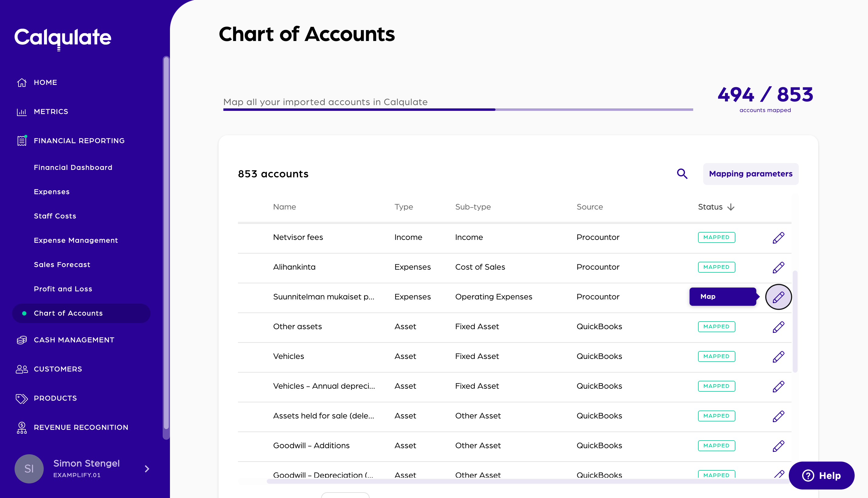Collapse the Financial Reporting menu
868x498 pixels.
pyautogui.click(x=79, y=141)
